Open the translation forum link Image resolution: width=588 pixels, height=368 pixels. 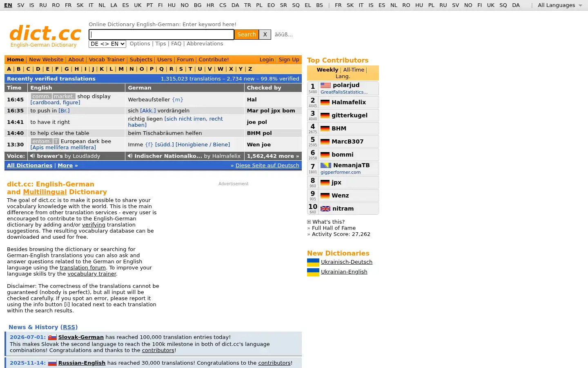click(83, 268)
